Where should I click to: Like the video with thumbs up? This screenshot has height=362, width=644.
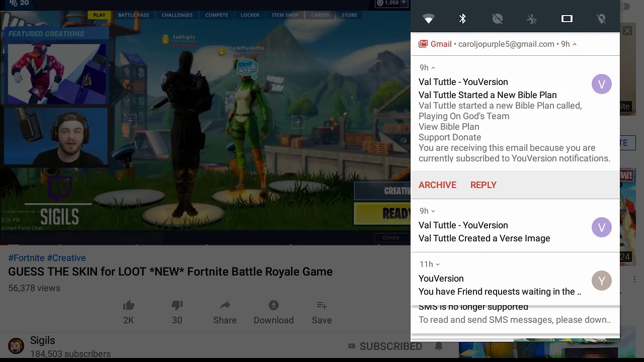click(x=129, y=306)
